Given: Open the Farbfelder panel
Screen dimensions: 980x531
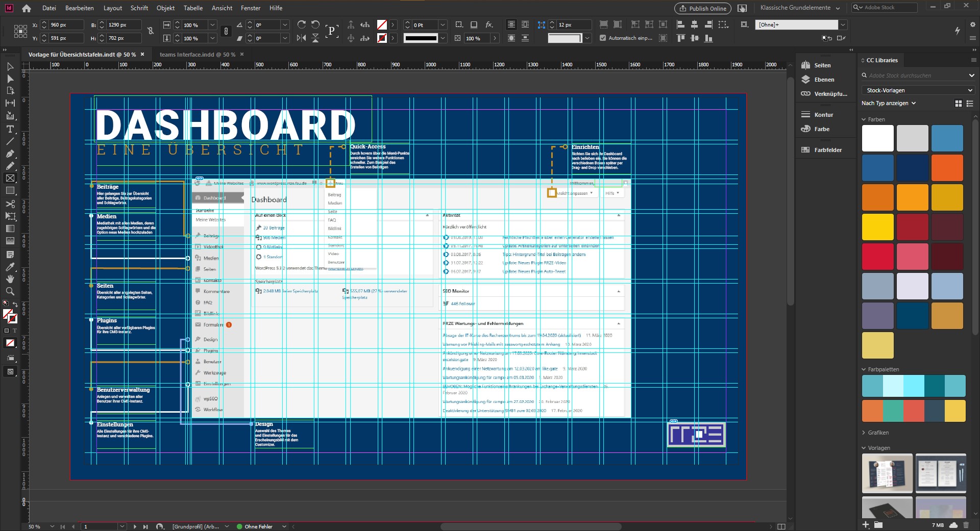Looking at the screenshot, I should point(827,150).
